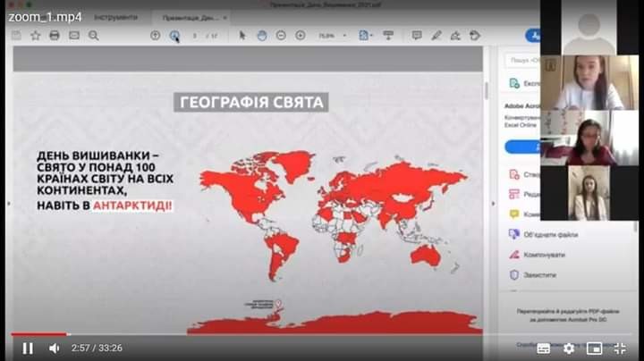Click the tools pane scrollbar
The image size is (644, 361).
(x=636, y=226)
